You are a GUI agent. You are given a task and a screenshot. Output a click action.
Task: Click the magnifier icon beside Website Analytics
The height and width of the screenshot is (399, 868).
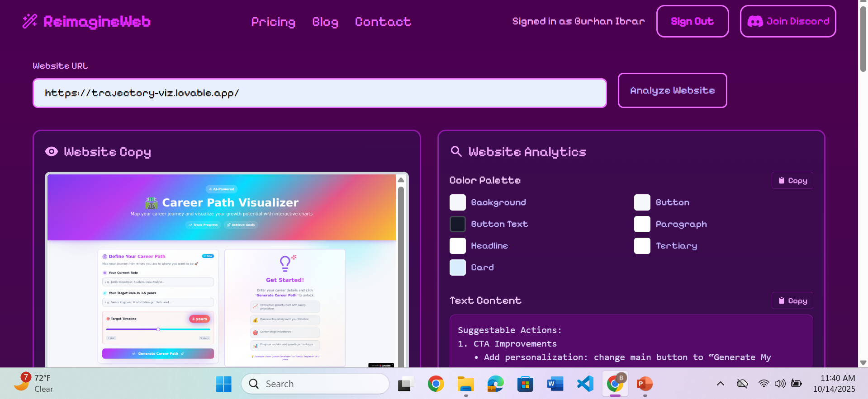click(x=456, y=151)
